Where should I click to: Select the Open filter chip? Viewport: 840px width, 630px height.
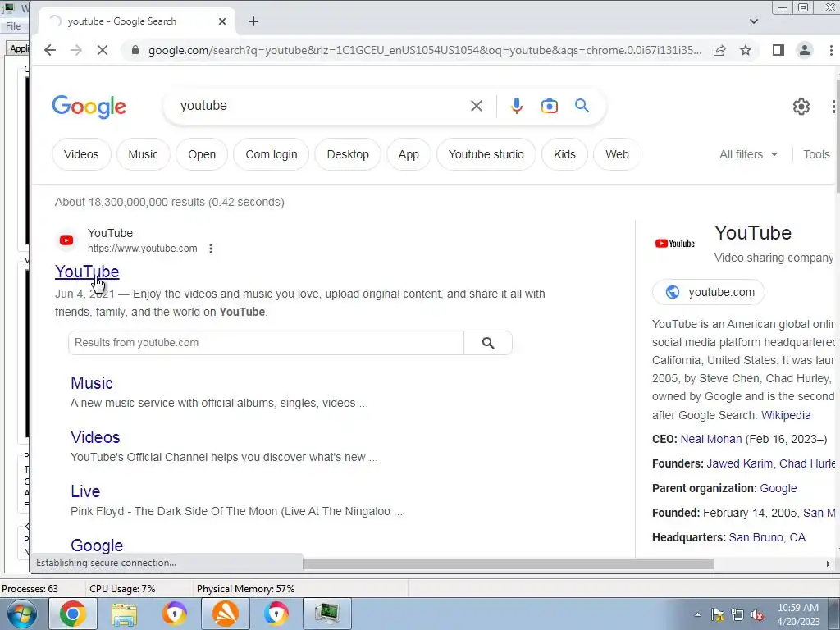[x=202, y=154]
